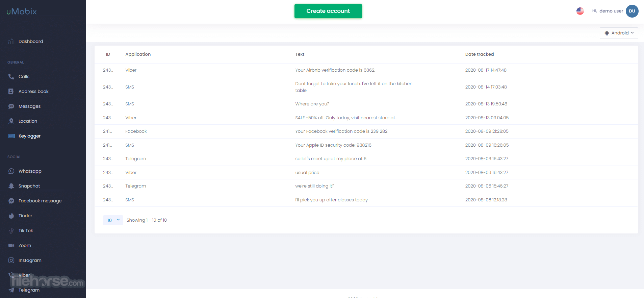The width and height of the screenshot is (644, 298).
Task: Click 'Showing 1 - 10 of 10' text
Action: point(147,220)
